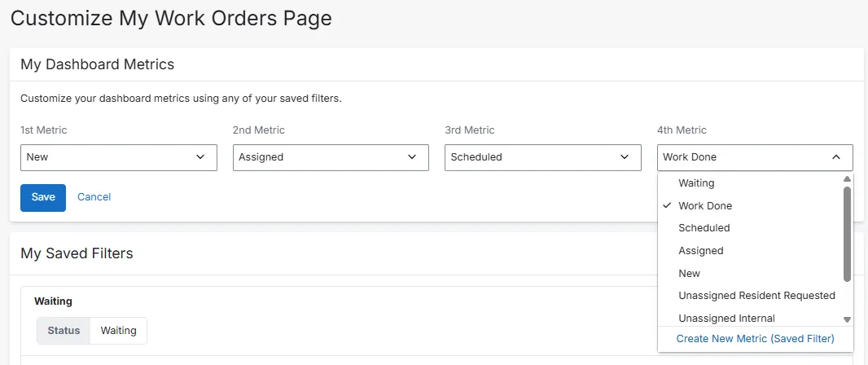868x365 pixels.
Task: Open the 2nd Metric dropdown showing Assigned
Action: (331, 157)
